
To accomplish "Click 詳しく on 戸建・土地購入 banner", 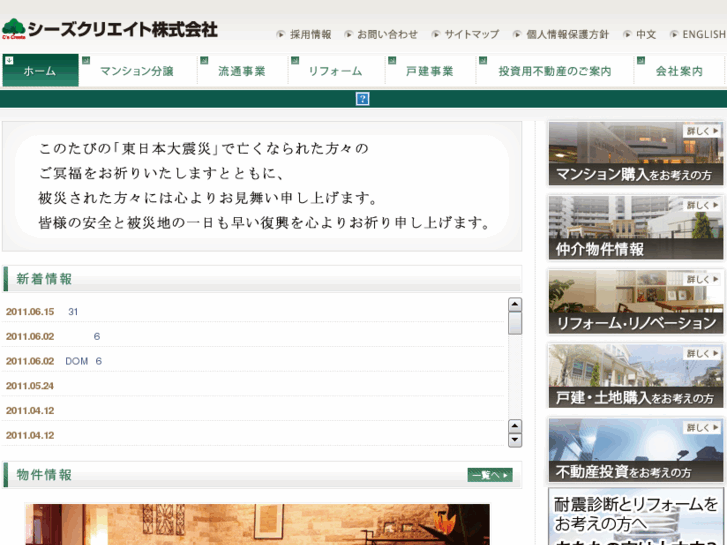I will 702,354.
